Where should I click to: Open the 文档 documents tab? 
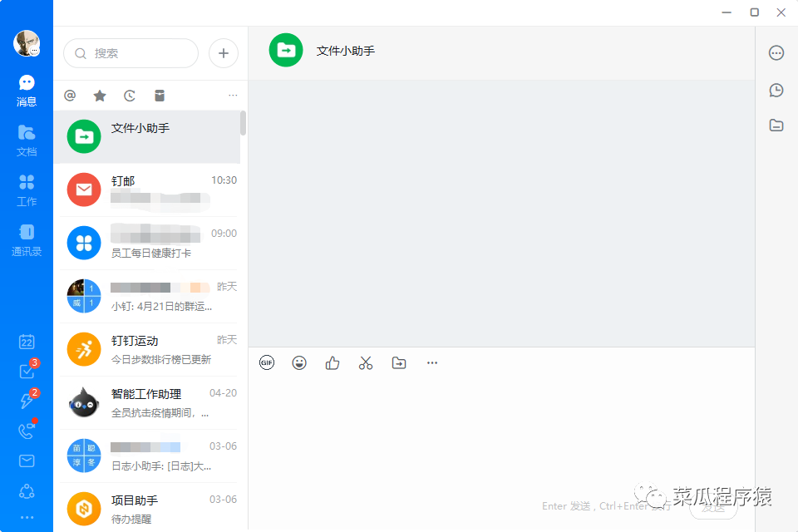point(27,140)
